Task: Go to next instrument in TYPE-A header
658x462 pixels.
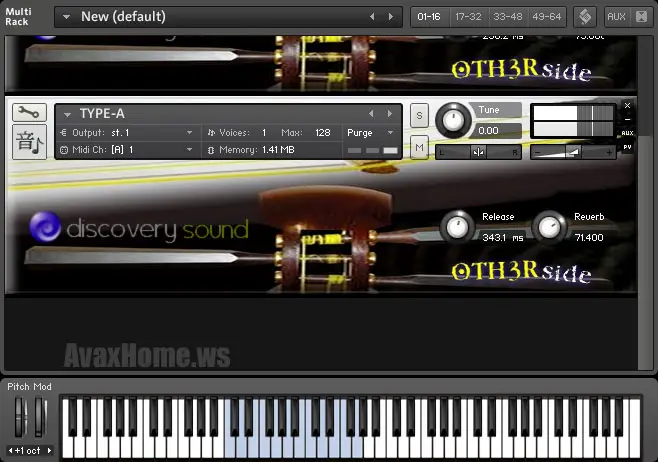Action: tap(390, 114)
